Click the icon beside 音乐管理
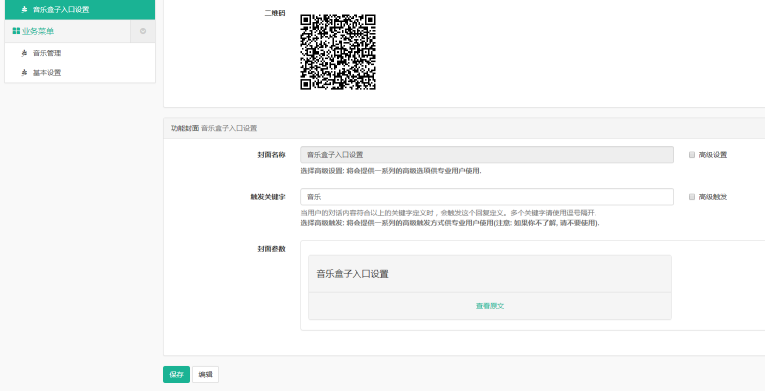 (x=24, y=53)
